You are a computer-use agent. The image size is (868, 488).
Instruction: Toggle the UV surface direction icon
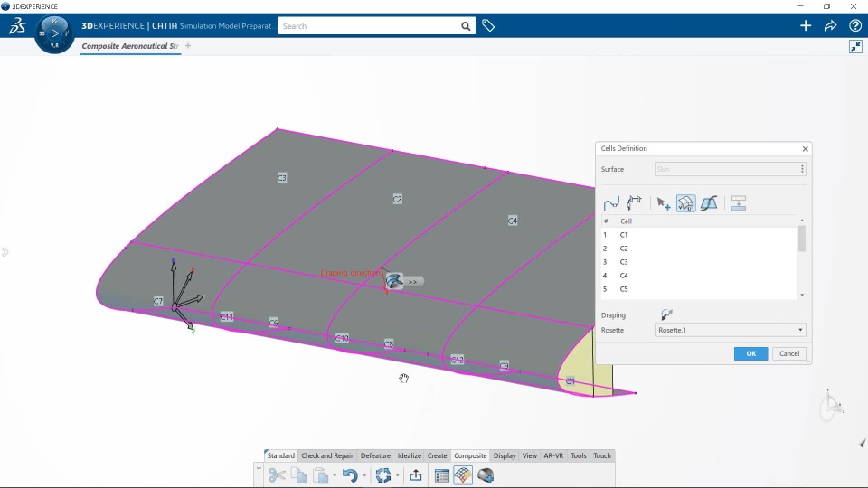pos(686,203)
